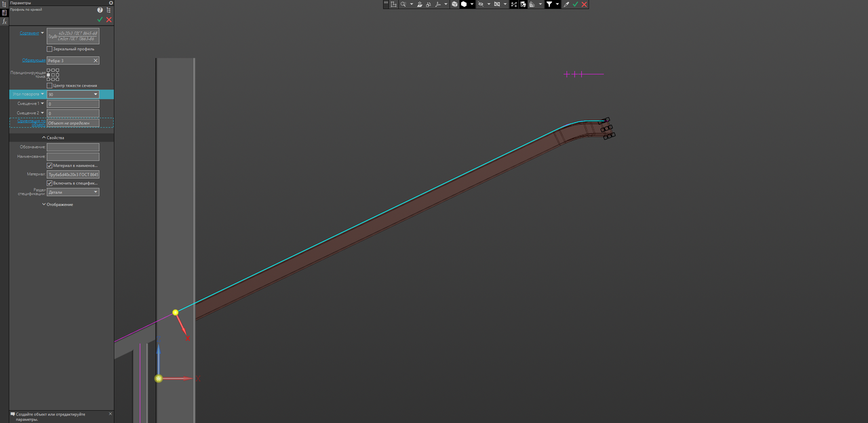Select the top-right positioning point
This screenshot has width=868, height=423.
pos(57,70)
